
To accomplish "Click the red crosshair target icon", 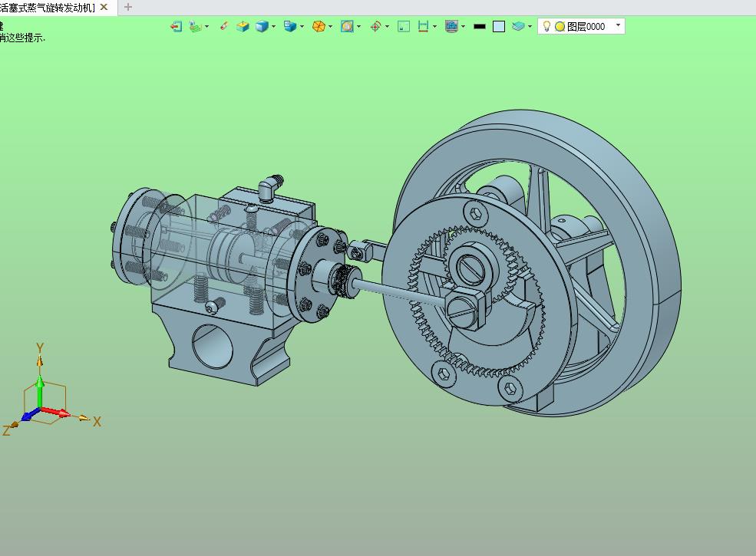I will 375,27.
